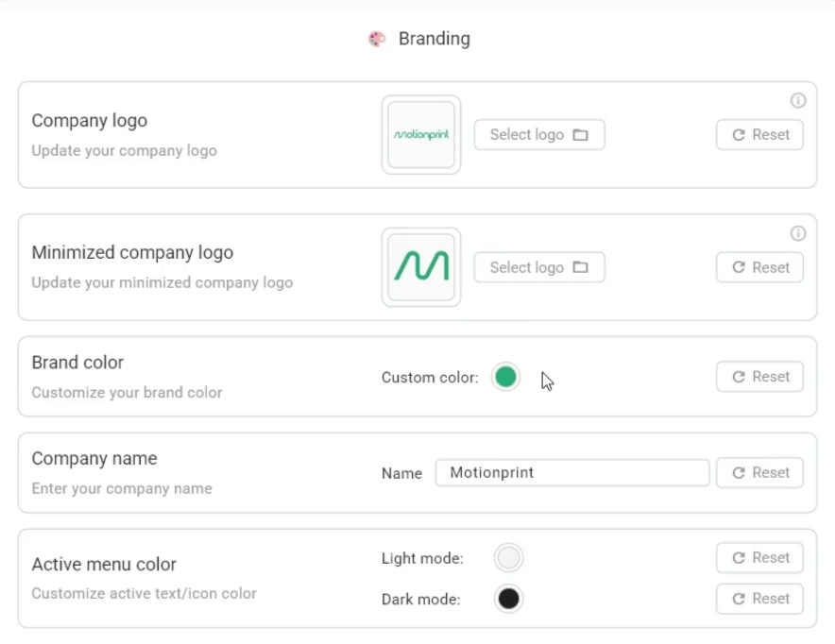The image size is (835, 644).
Task: Select logo for Company logo
Action: [x=539, y=135]
